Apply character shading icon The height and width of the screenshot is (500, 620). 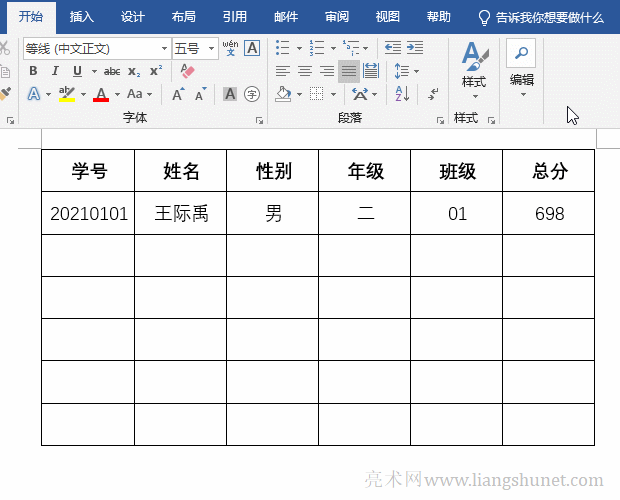[230, 94]
